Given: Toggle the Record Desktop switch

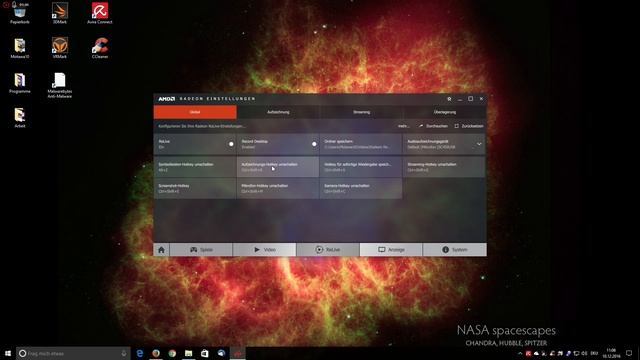Looking at the screenshot, I should 314,144.
